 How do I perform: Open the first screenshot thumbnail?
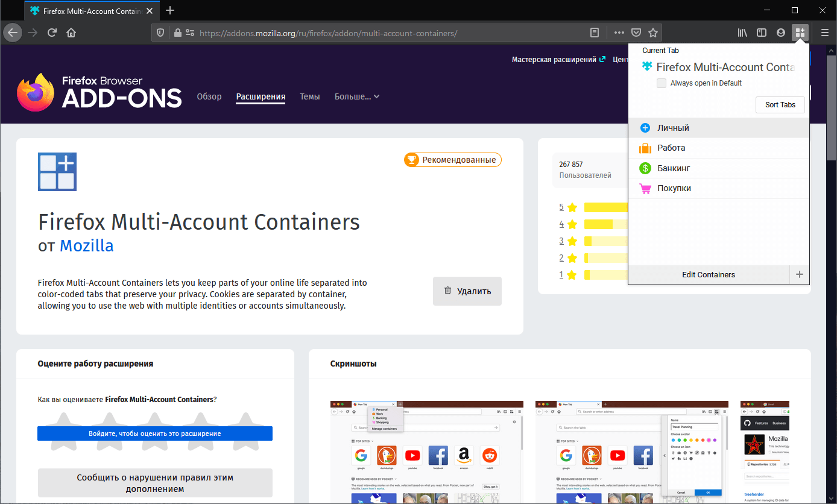[x=426, y=452]
